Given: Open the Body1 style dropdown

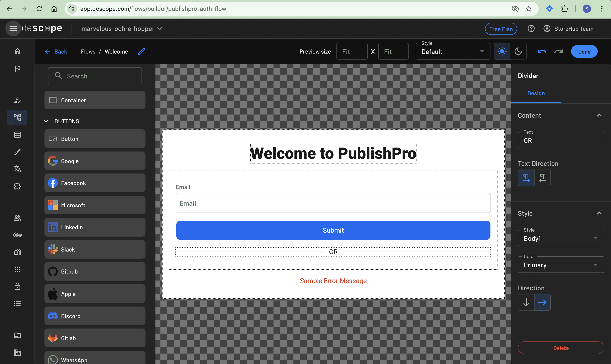Looking at the screenshot, I should [561, 238].
